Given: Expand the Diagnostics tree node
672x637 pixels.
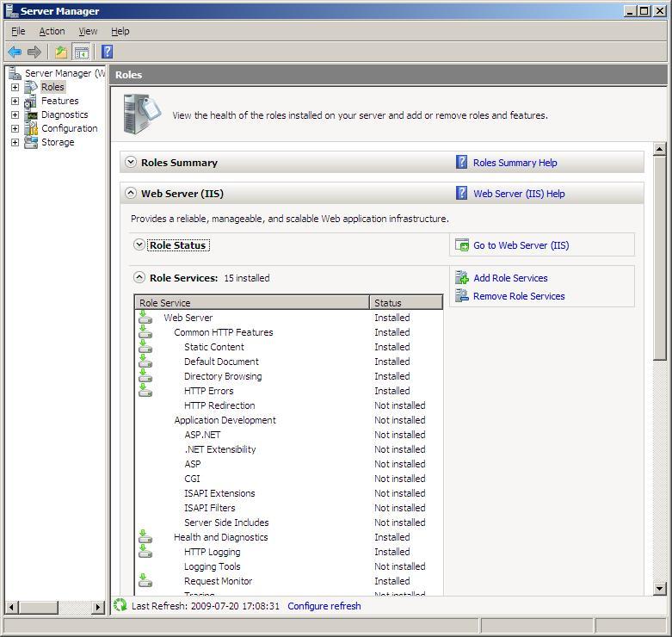Looking at the screenshot, I should pos(15,114).
